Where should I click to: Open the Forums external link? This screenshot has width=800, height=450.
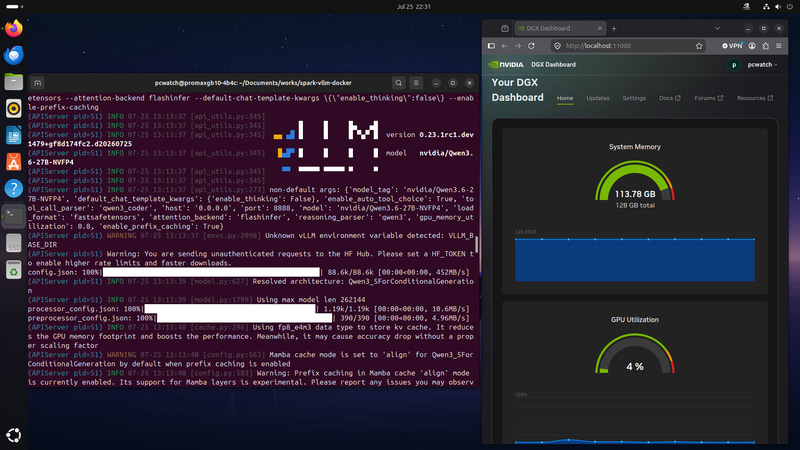[x=709, y=98]
